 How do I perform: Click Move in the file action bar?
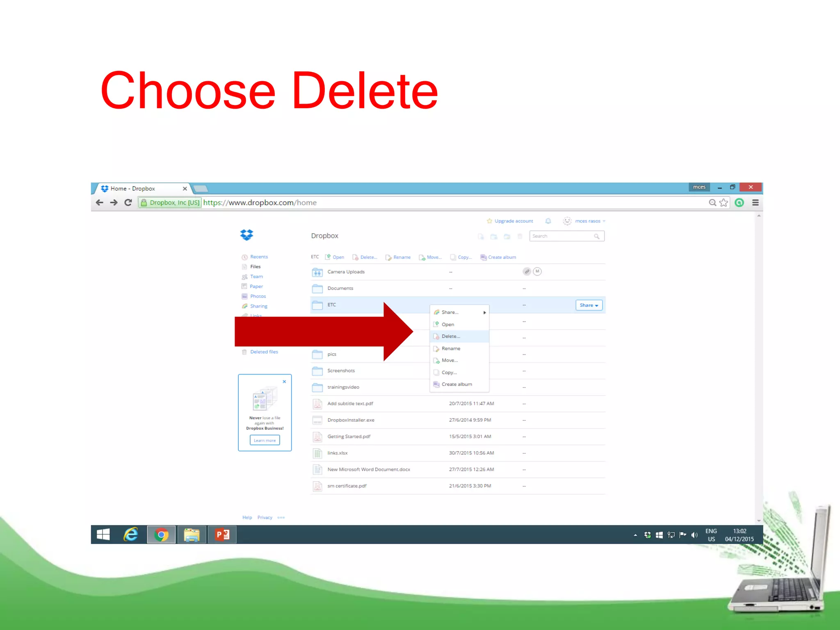coord(430,257)
